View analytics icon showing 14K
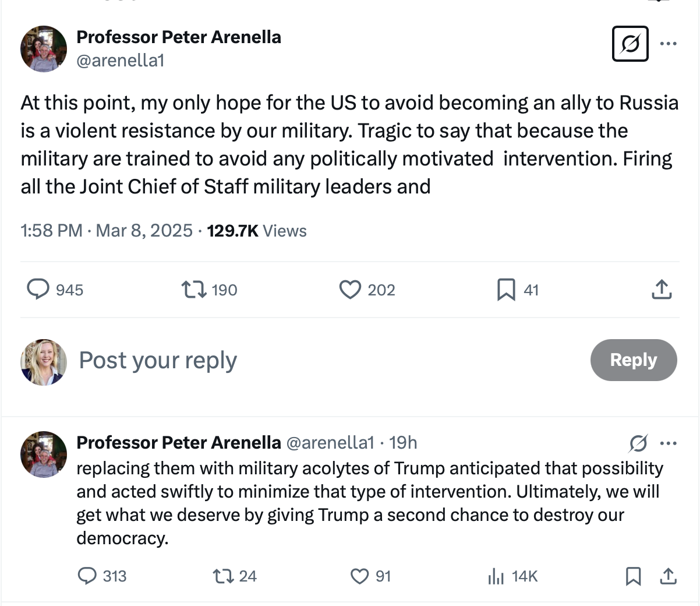The width and height of the screenshot is (700, 606). (496, 576)
